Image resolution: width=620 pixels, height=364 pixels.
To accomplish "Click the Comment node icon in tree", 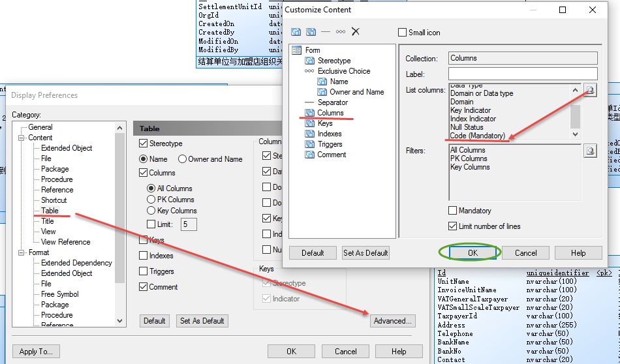I will tap(309, 155).
